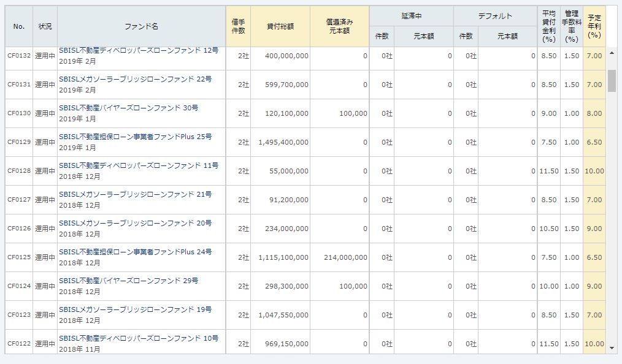
Task: Click average rate 10.50 in CF0126 row
Action: coord(549,229)
